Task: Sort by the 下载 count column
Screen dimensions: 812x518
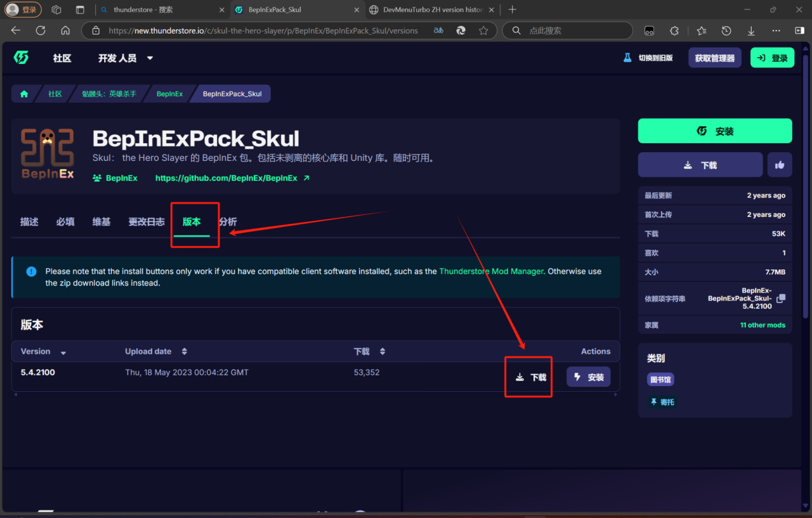Action: (x=369, y=351)
